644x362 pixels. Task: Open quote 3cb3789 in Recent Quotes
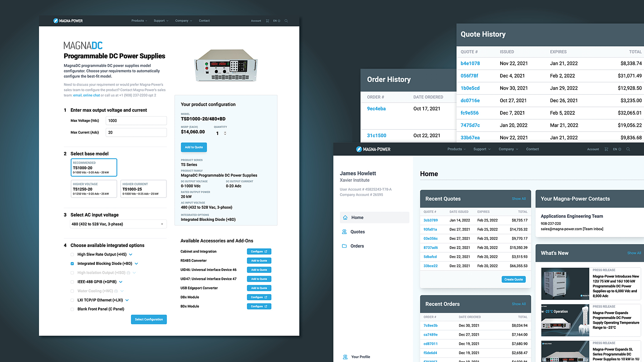click(430, 220)
